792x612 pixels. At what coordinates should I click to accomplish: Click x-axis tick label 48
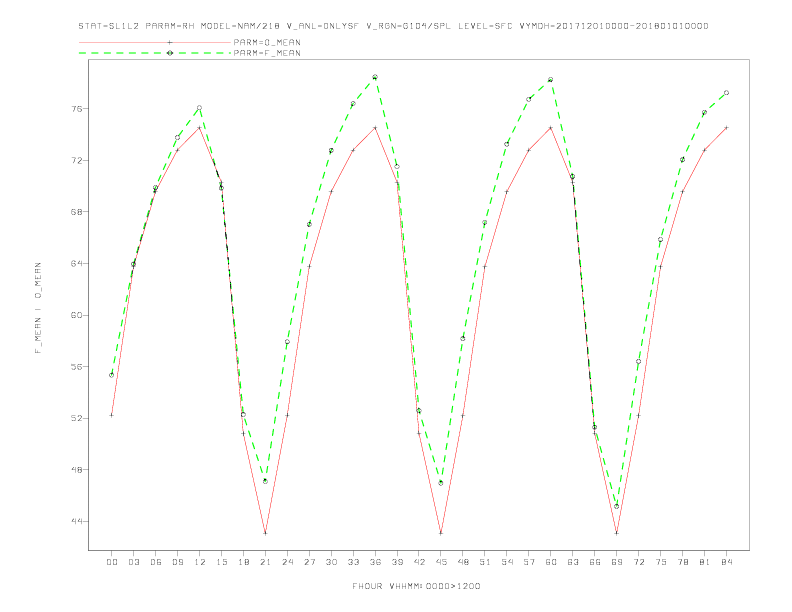click(x=463, y=562)
